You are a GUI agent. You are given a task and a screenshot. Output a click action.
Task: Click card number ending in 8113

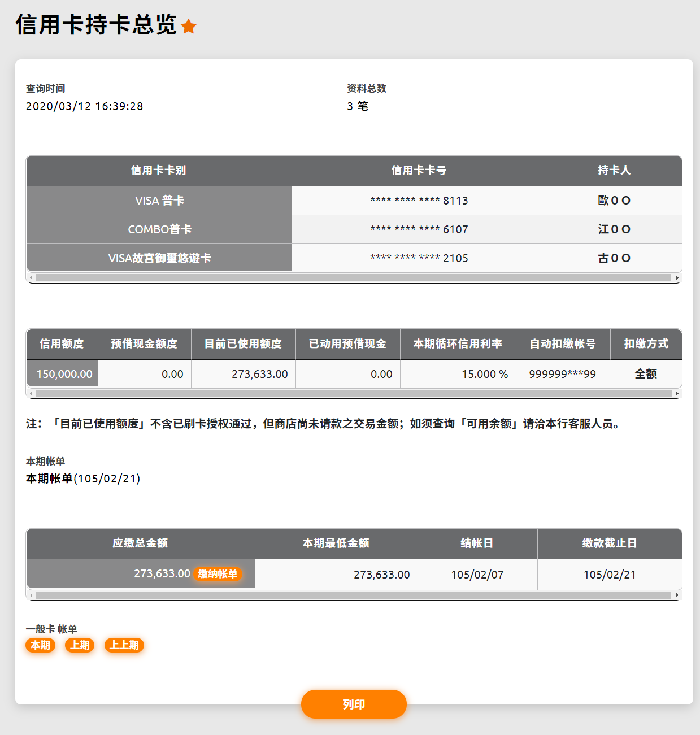(419, 201)
